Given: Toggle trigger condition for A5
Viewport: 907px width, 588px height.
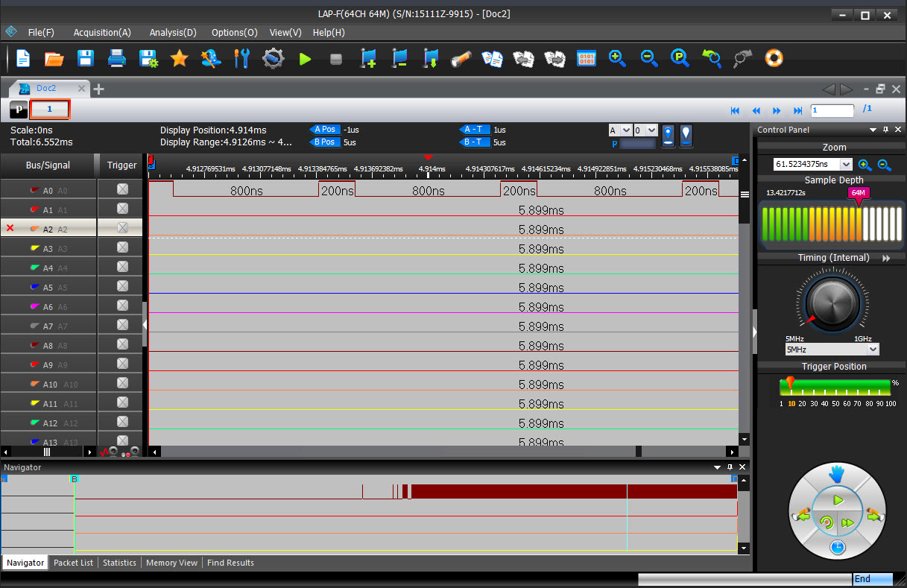Looking at the screenshot, I should [x=122, y=286].
